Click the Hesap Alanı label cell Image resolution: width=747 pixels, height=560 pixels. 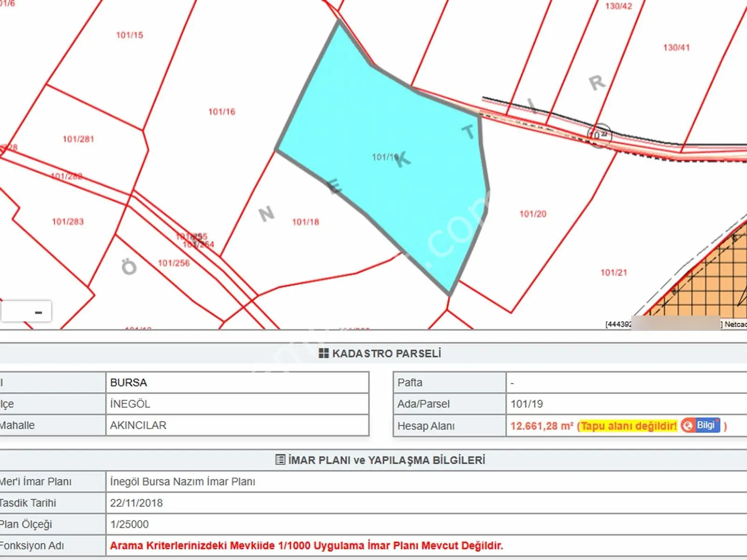[x=450, y=426]
